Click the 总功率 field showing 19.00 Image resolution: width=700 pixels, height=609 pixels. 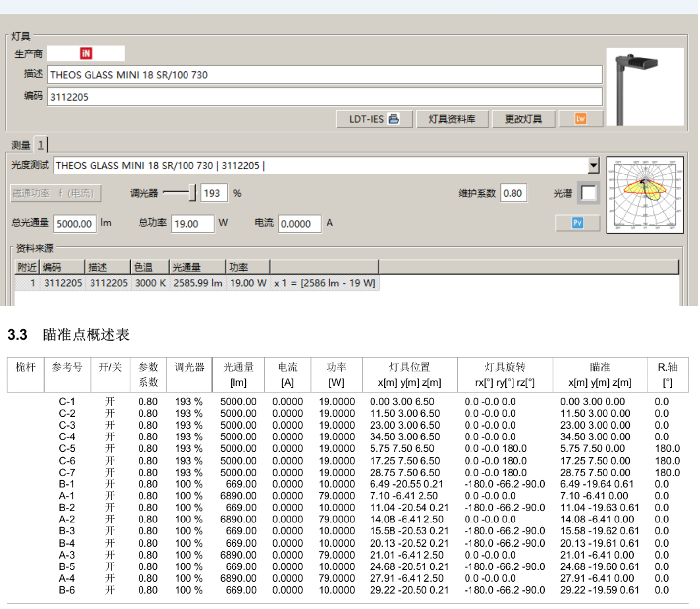click(192, 224)
